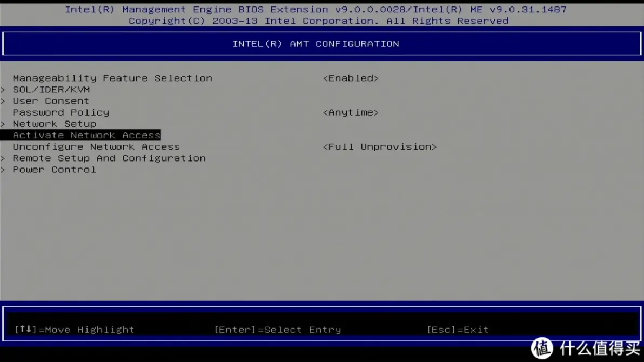The width and height of the screenshot is (644, 362).
Task: Click the chevron before User Consent
Action: click(3, 101)
